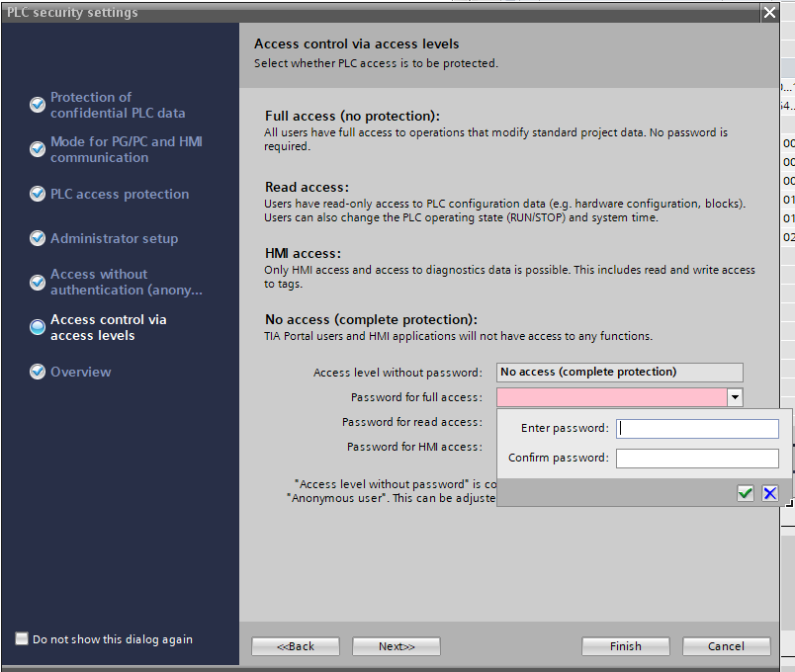The image size is (795, 672).
Task: Go to Access without authentication step
Action: [126, 283]
